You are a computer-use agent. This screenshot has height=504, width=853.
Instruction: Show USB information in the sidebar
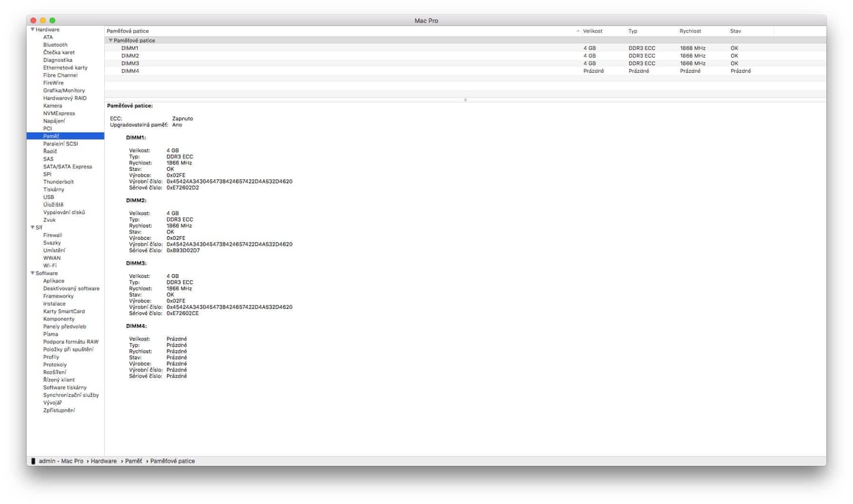(x=49, y=197)
